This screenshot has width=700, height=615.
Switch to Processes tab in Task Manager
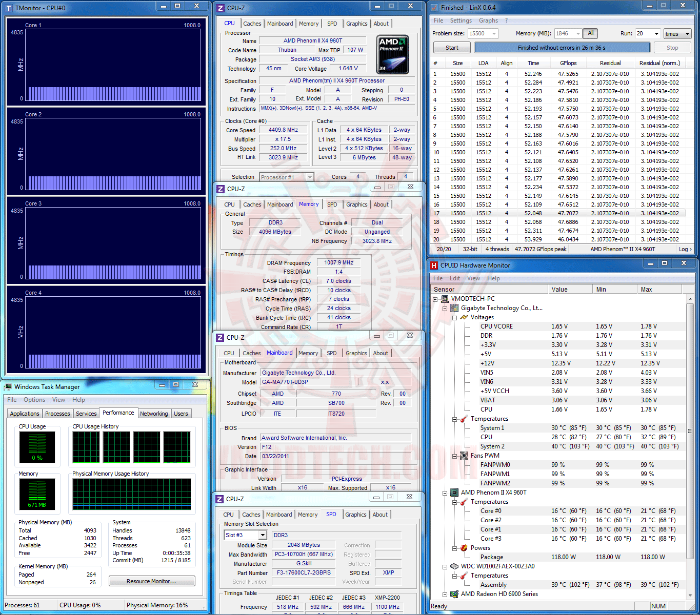point(57,414)
